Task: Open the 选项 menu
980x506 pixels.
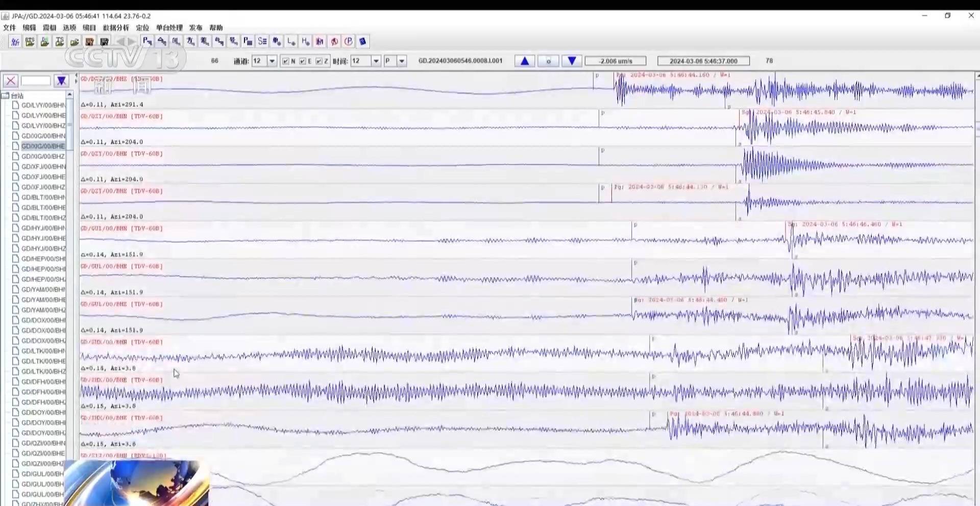Action: (x=69, y=28)
